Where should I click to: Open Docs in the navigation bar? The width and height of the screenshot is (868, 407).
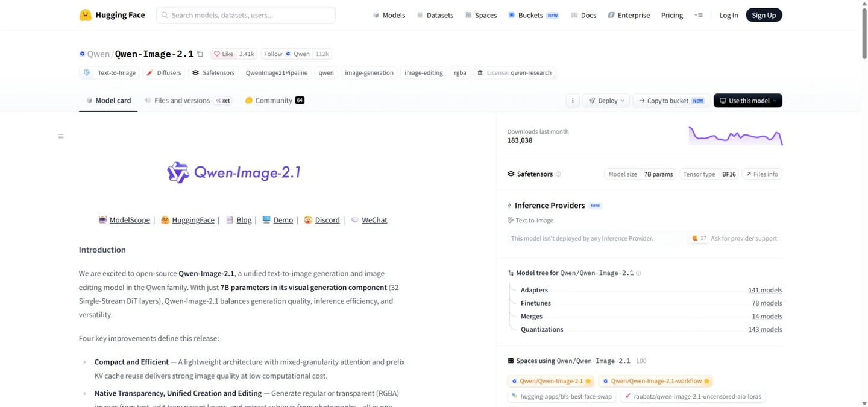tap(583, 15)
